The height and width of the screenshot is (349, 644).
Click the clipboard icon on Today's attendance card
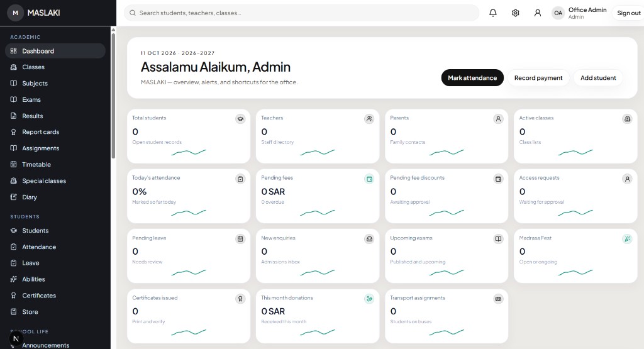(x=240, y=179)
